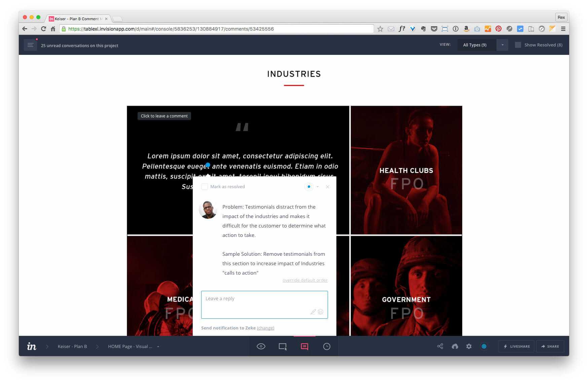Activate the Comment mode icon
Screen dimensions: 588x383
[304, 346]
